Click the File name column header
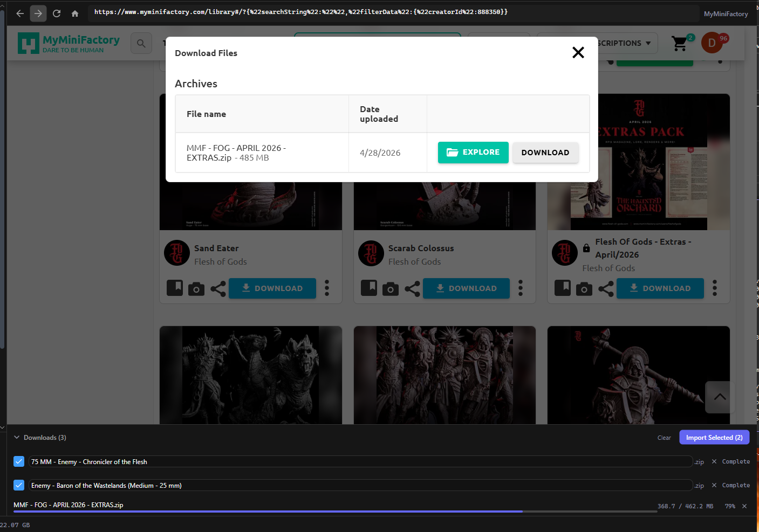 262,114
